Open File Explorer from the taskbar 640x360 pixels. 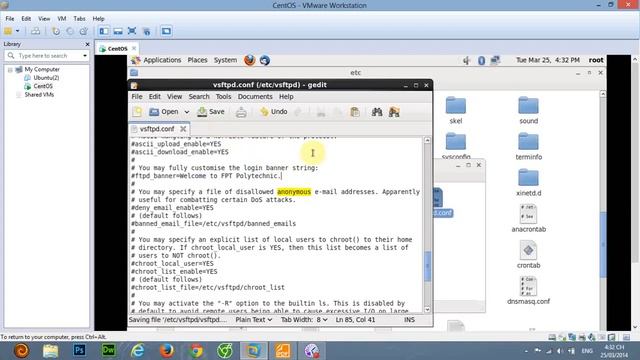coord(50,350)
